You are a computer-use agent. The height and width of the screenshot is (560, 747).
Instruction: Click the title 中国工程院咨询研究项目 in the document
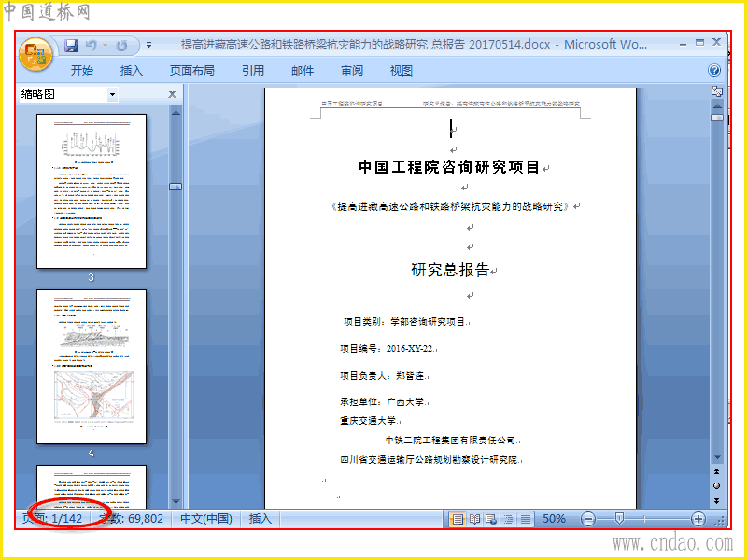pyautogui.click(x=449, y=167)
